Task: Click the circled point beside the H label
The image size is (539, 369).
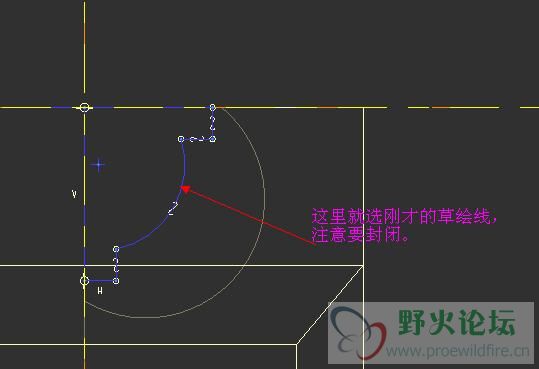Action: click(84, 281)
